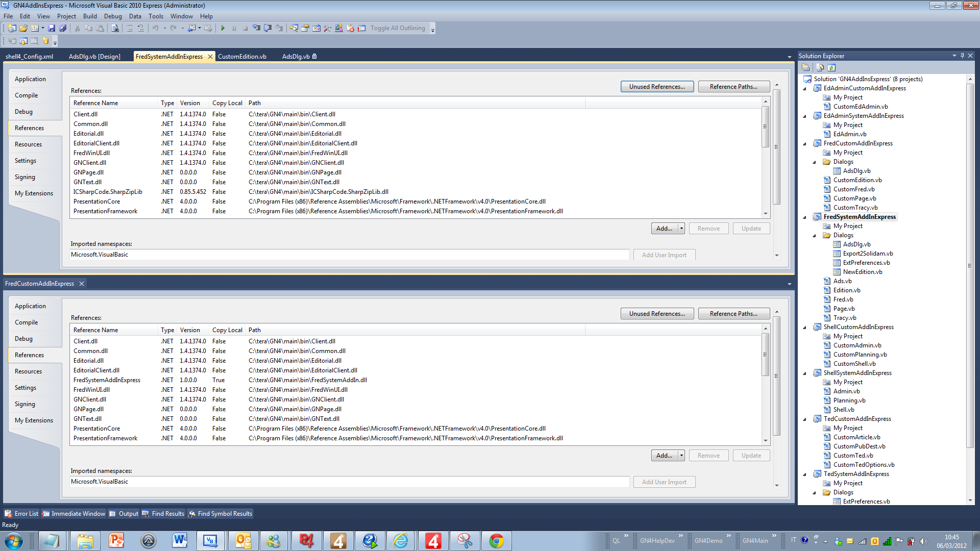Click the Uncomment selected lines icon
This screenshot has width=980, height=551.
(140, 28)
